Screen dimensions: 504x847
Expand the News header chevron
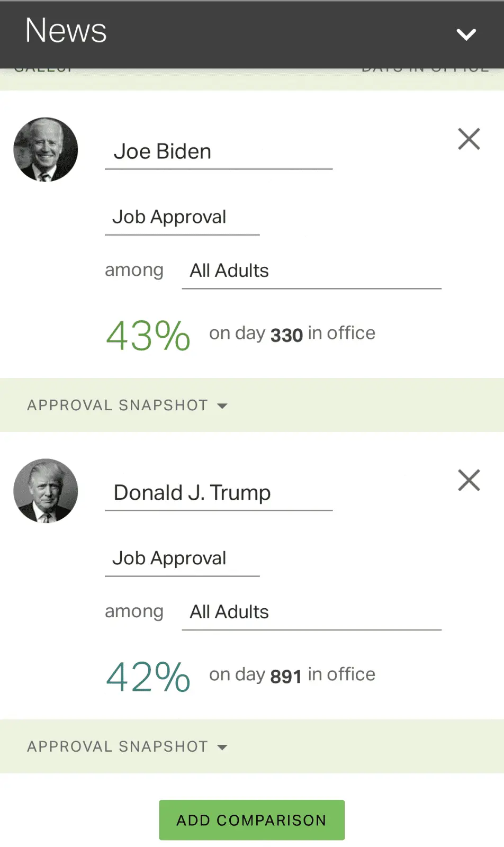[x=466, y=35]
